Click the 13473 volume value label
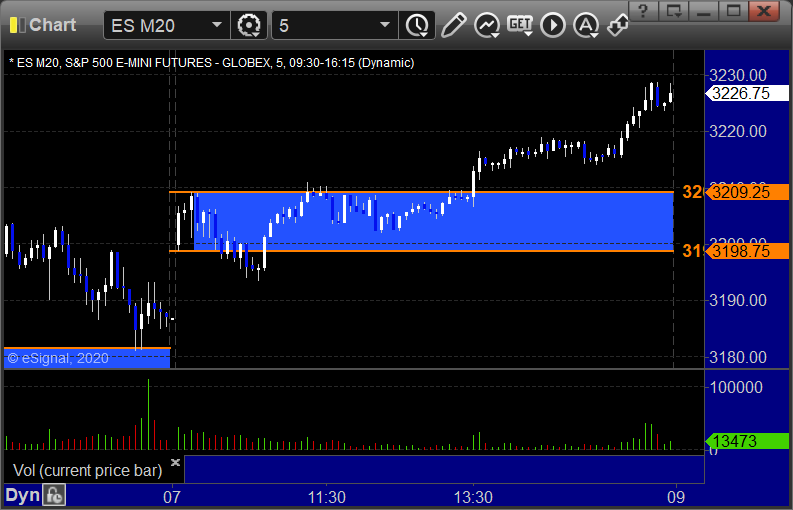Screen dimensions: 793x510 click(x=747, y=441)
